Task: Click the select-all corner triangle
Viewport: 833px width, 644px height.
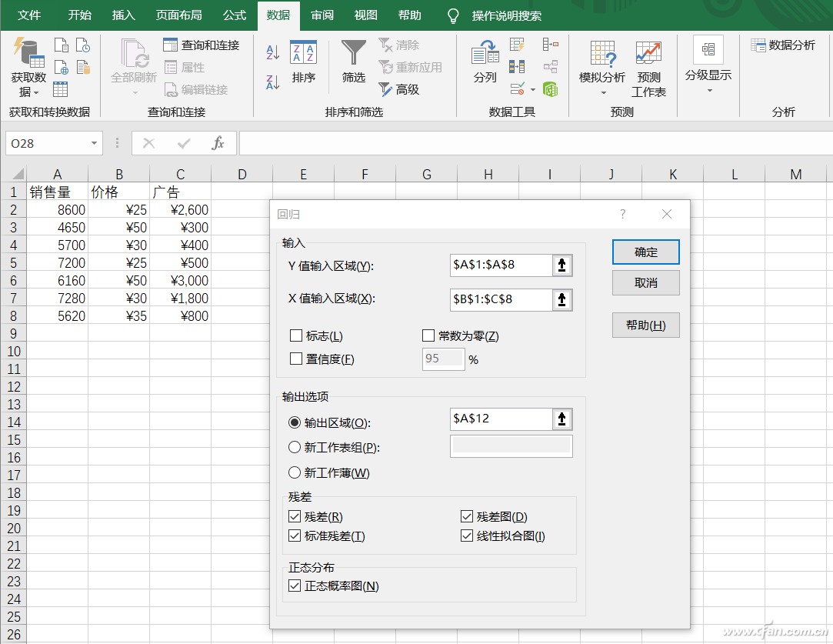Action: [18, 174]
